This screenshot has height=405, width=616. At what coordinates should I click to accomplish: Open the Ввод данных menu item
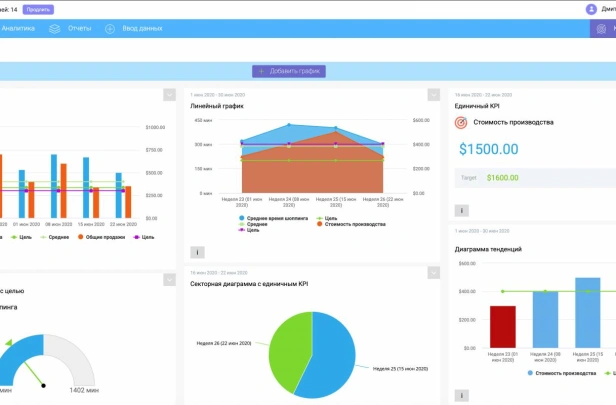pos(142,28)
